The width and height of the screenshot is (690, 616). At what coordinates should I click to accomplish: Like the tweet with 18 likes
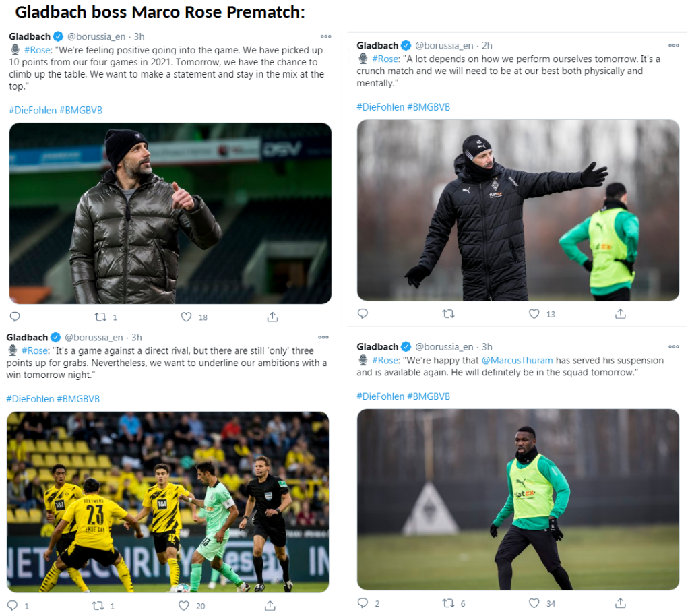(x=187, y=317)
